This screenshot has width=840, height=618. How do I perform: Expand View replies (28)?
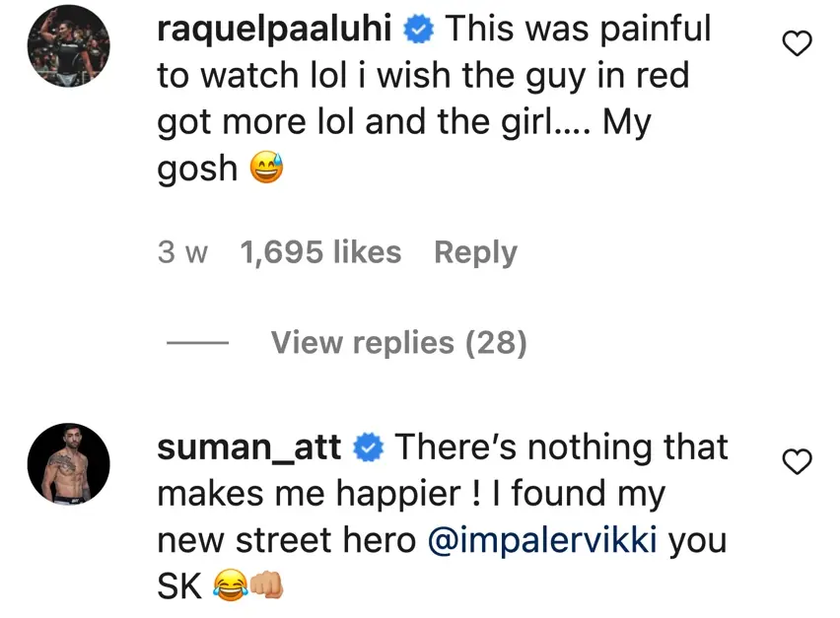[x=398, y=342]
